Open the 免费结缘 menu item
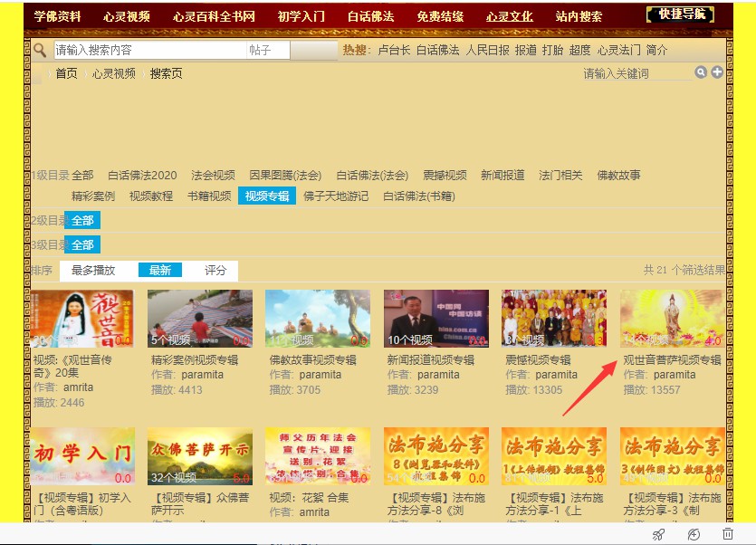The image size is (756, 545). point(440,16)
